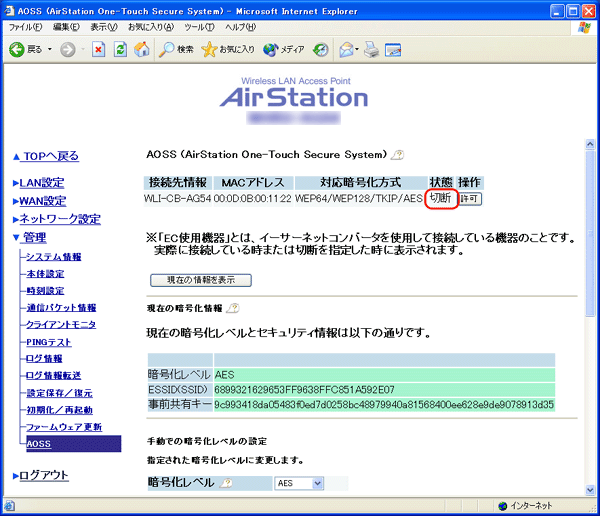This screenshot has width=600, height=516.
Task: Click the Forward arrow icon
Action: (x=68, y=50)
